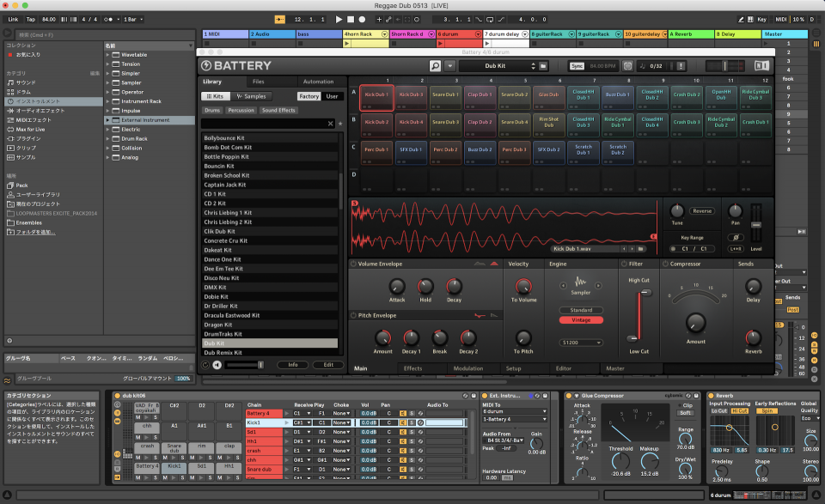The height and width of the screenshot is (504, 825).
Task: Filter kits by Percussion tag
Action: [241, 111]
